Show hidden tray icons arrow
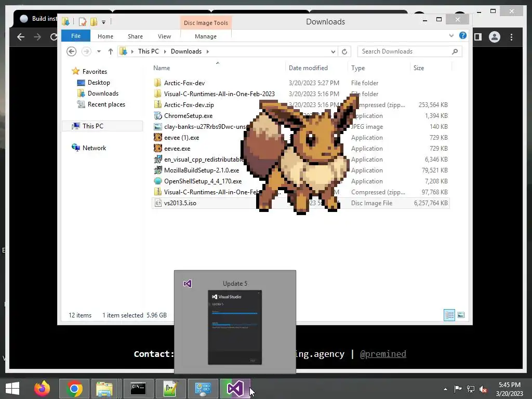 445,389
